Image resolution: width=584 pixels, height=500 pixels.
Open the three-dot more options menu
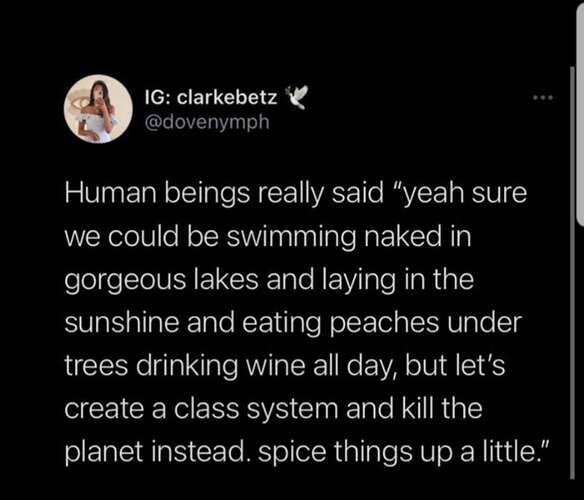(x=543, y=98)
